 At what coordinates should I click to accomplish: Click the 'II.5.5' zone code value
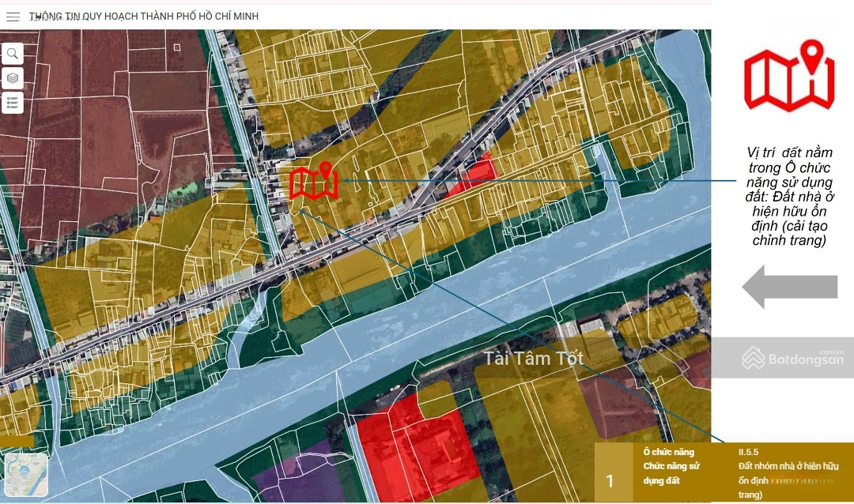pyautogui.click(x=748, y=452)
